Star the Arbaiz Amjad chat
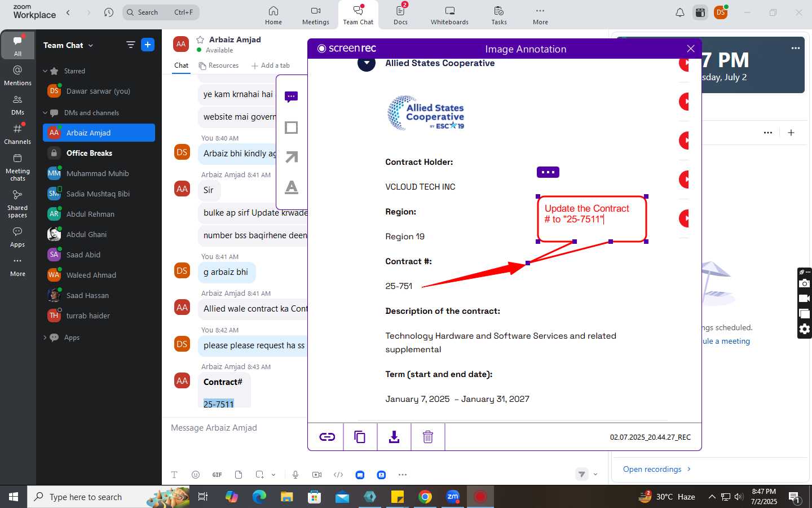This screenshot has height=508, width=812. pyautogui.click(x=200, y=40)
